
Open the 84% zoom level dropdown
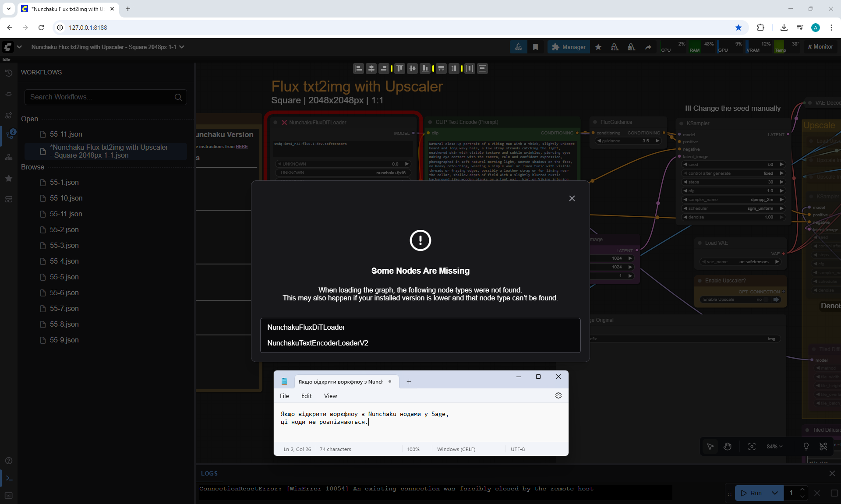(x=774, y=446)
